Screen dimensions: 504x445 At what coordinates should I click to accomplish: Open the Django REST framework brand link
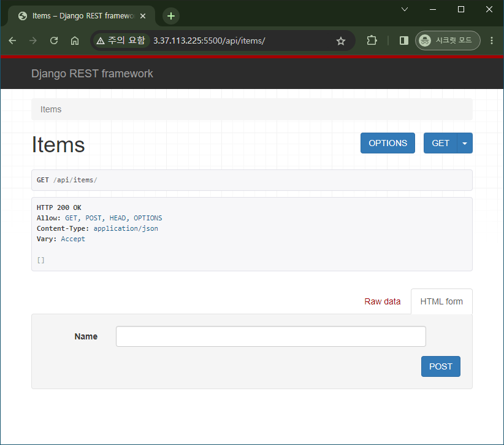[x=92, y=74]
